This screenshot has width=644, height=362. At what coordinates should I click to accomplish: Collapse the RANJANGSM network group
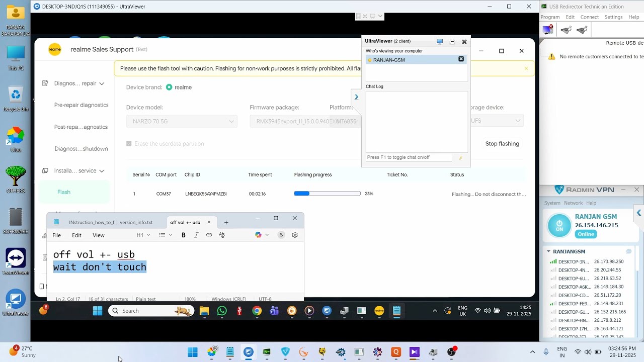[x=548, y=251]
